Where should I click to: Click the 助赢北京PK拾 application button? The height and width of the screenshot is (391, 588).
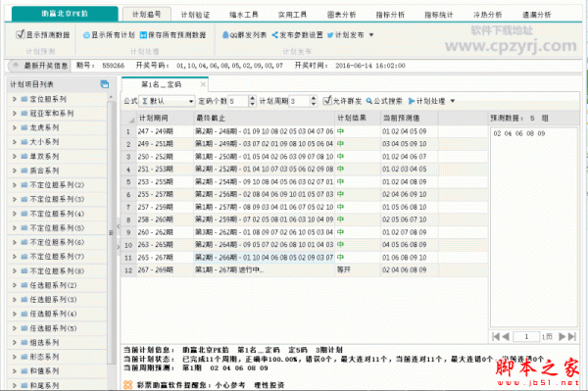(x=65, y=14)
